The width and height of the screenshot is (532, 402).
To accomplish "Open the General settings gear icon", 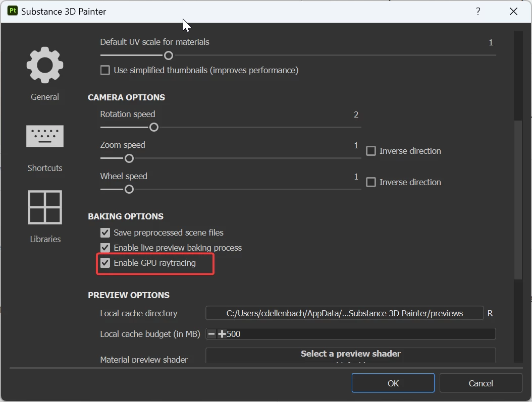I will click(x=45, y=65).
